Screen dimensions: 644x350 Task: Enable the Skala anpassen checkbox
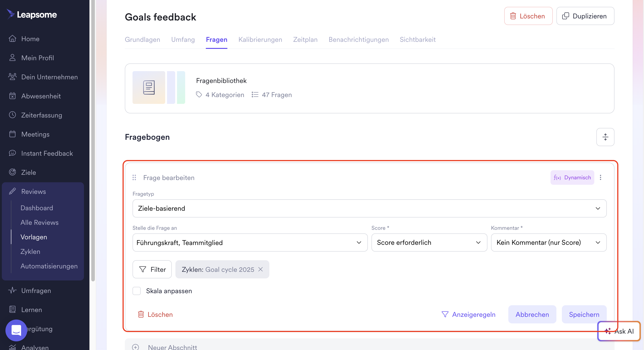137,291
